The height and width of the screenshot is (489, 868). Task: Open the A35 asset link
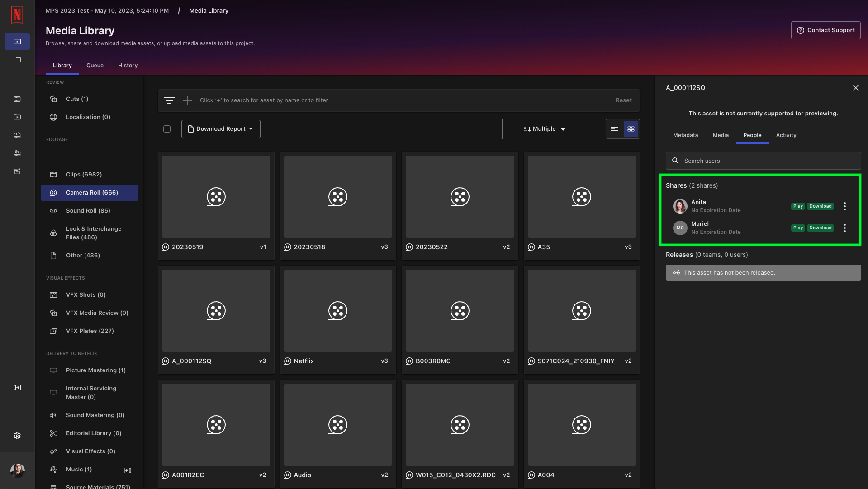click(544, 247)
